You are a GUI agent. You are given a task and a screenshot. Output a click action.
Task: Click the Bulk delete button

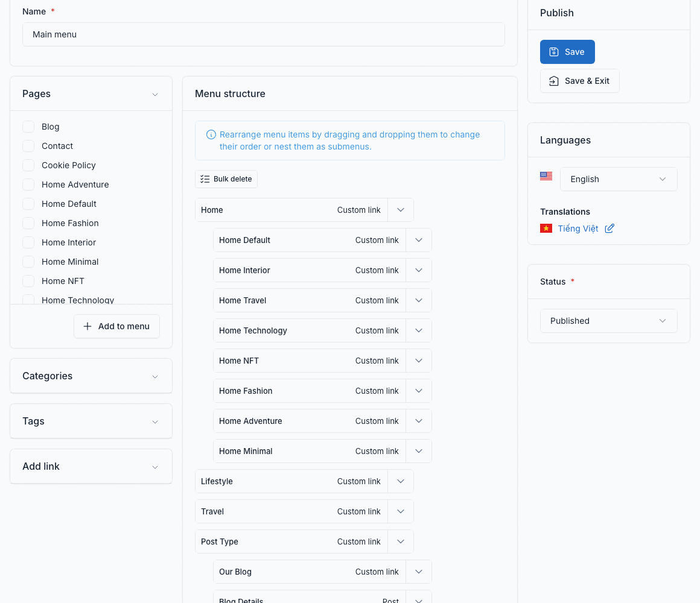(226, 179)
